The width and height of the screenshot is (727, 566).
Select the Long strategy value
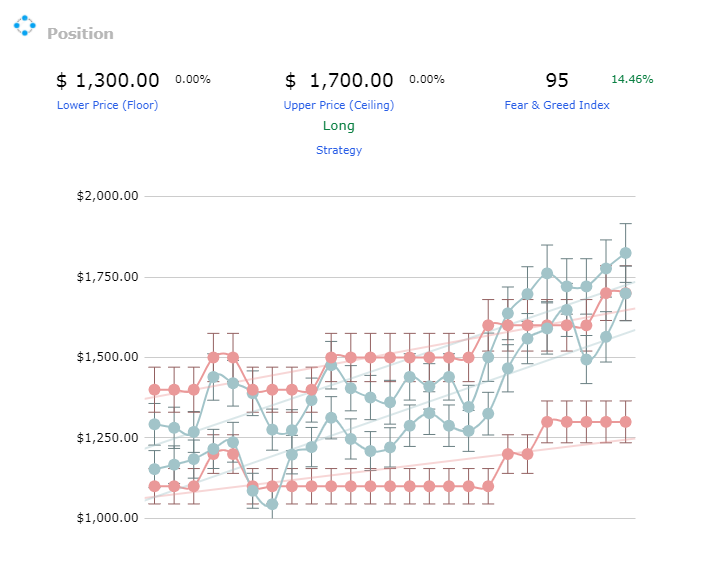pyautogui.click(x=339, y=126)
